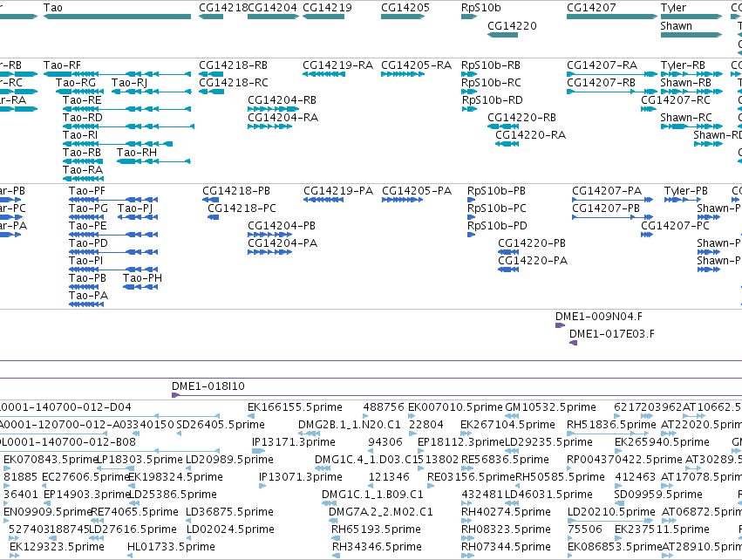This screenshot has height=560, width=742.
Task: Click transcript Tao-RH
Action: [153, 161]
